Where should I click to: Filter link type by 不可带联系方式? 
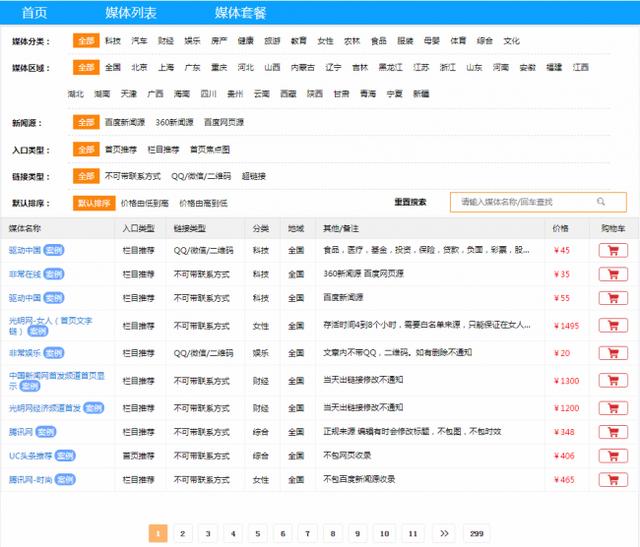tap(133, 176)
